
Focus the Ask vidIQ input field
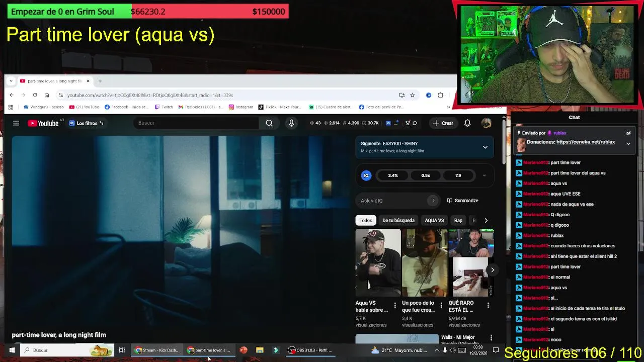click(392, 201)
